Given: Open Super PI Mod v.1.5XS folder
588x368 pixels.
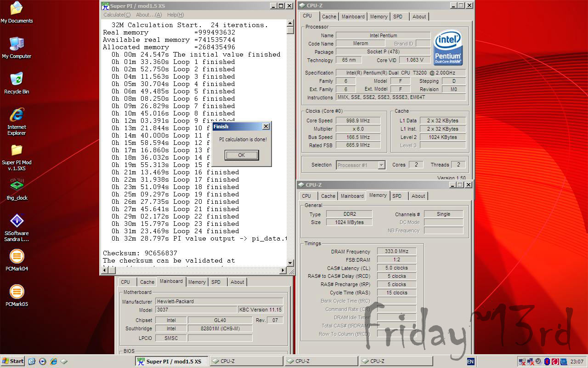Looking at the screenshot, I should pyautogui.click(x=17, y=157).
